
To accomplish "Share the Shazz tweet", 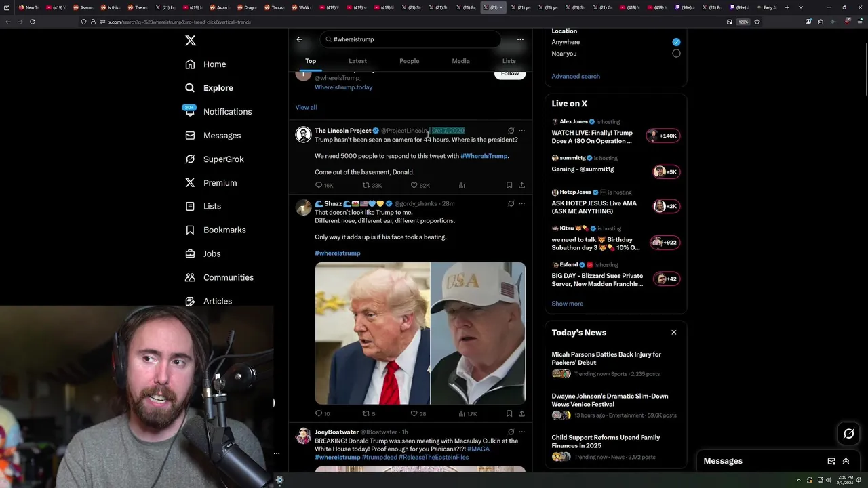I will coord(521,413).
